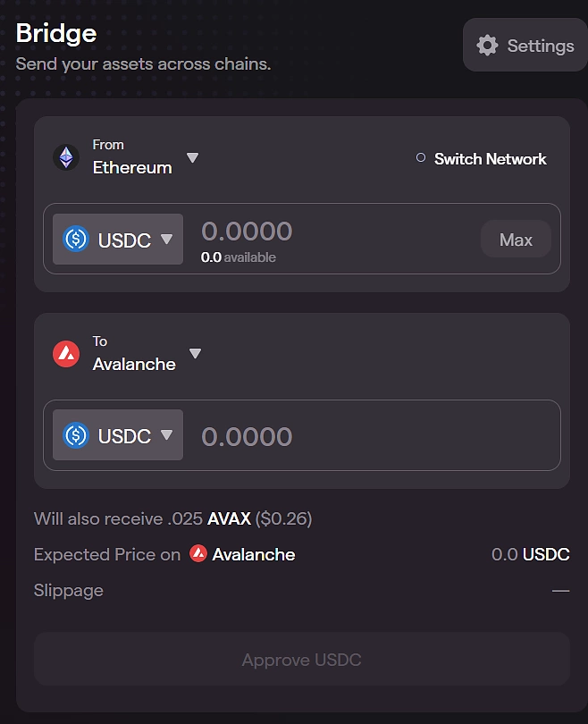This screenshot has width=588, height=724.
Task: Select the Switch Network radio control
Action: (x=419, y=157)
